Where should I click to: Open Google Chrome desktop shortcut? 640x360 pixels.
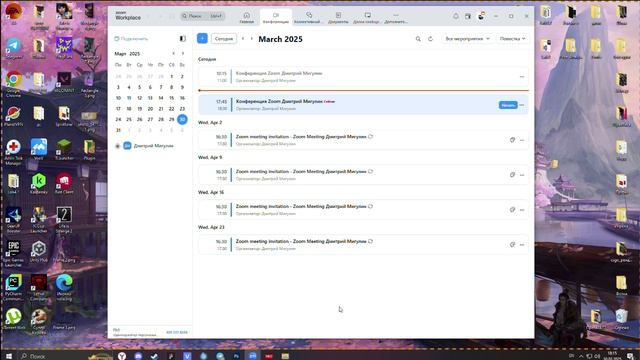coord(13,84)
